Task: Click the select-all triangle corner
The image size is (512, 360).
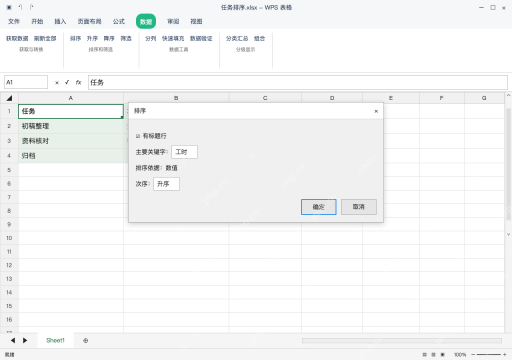Action: [9, 98]
